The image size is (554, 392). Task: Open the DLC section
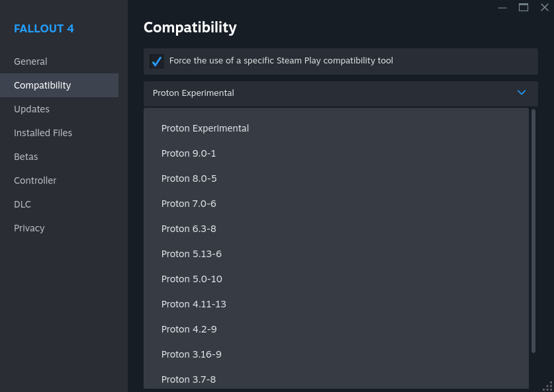[23, 204]
